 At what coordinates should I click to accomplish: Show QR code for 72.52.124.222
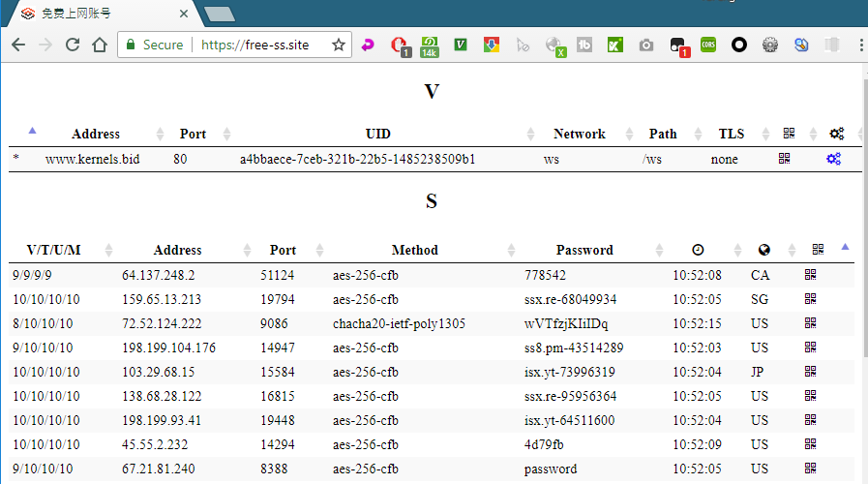(x=811, y=323)
